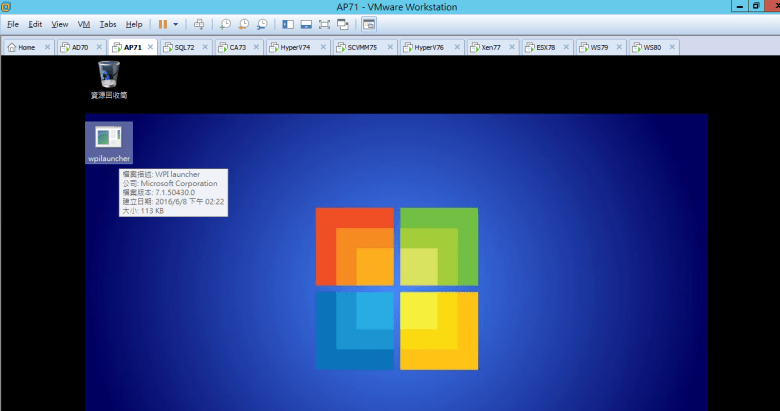Screen dimensions: 780x411
Task: Toggle the thumbnail bar icon
Action: tap(306, 23)
